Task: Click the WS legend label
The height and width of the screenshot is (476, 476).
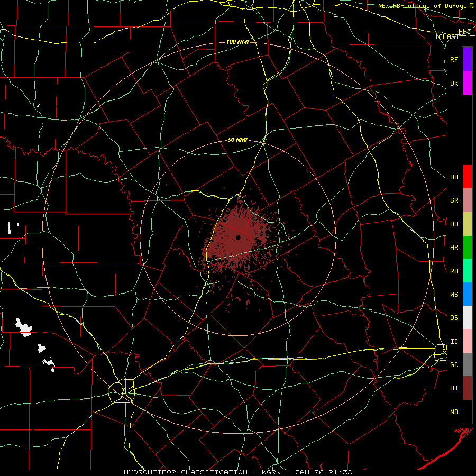Action: tap(454, 295)
